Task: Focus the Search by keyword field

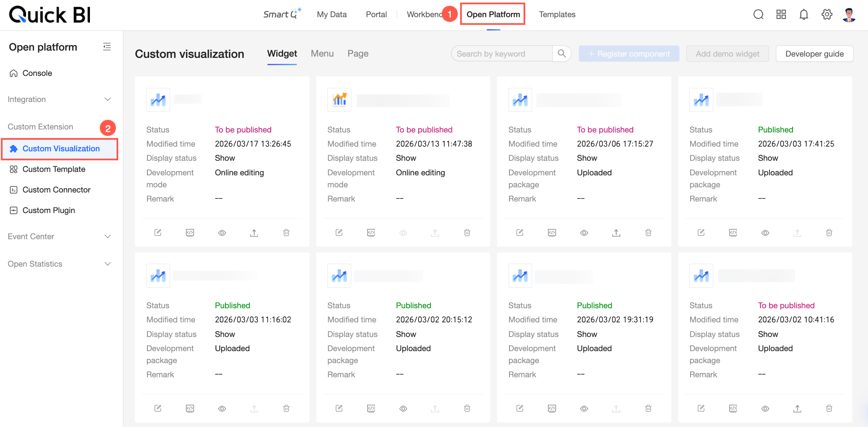Action: [x=502, y=54]
